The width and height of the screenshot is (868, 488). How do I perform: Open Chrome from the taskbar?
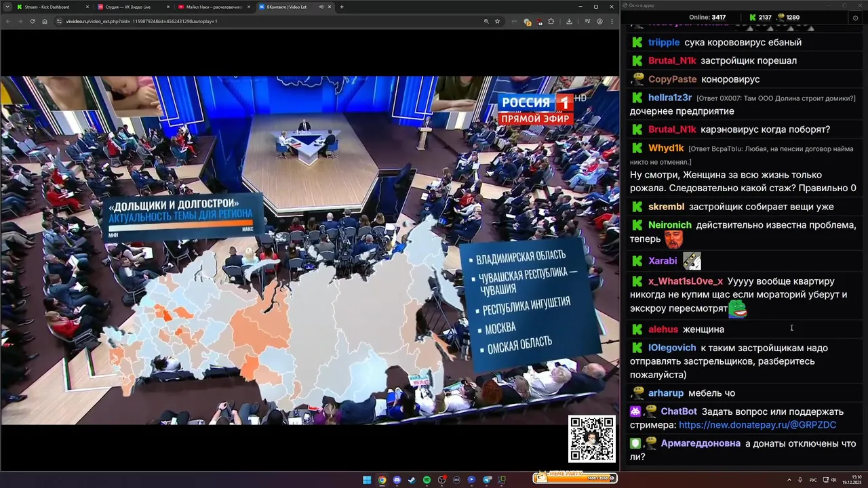(x=382, y=480)
